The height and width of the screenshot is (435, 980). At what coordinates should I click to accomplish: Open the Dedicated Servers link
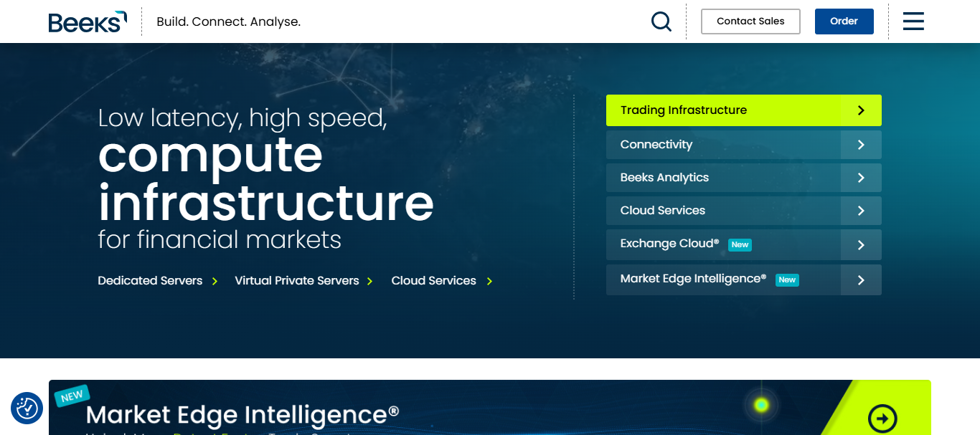(x=150, y=281)
